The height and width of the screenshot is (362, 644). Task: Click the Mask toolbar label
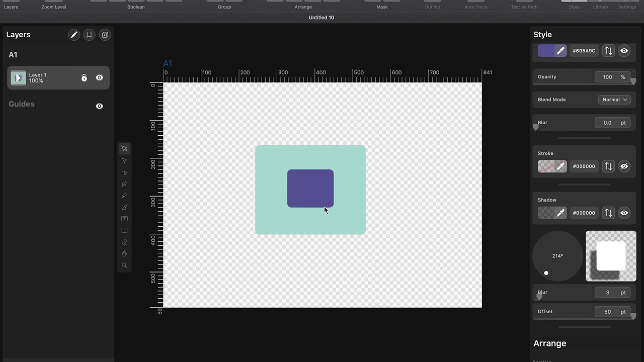point(382,7)
